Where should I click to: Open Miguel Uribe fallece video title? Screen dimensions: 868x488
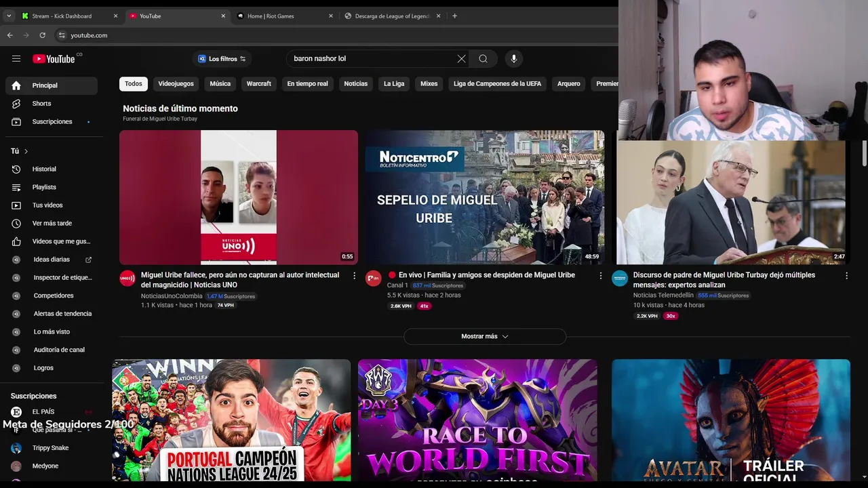240,280
